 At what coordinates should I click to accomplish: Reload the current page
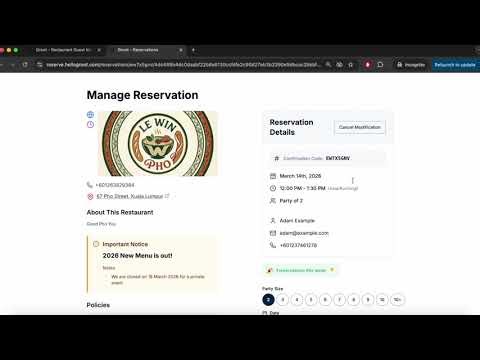click(x=25, y=65)
